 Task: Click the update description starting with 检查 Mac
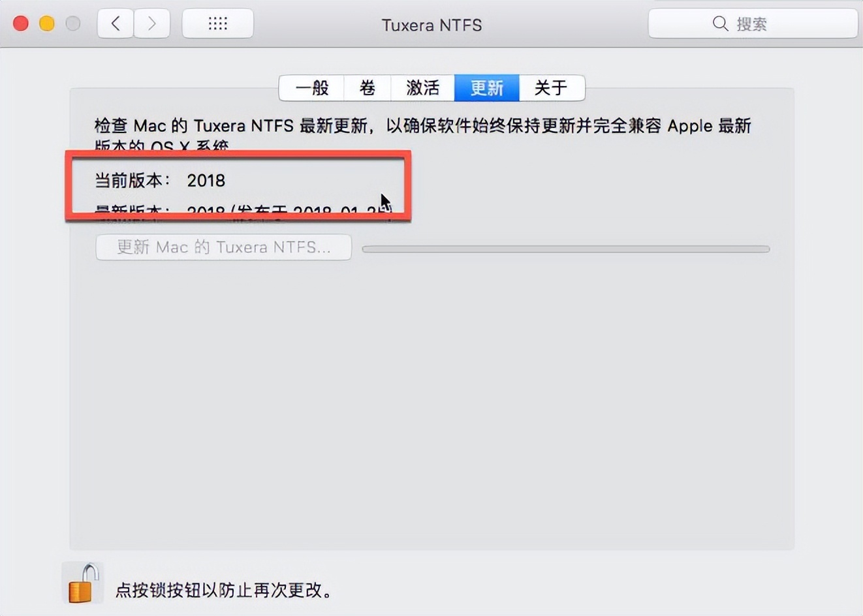(x=423, y=134)
